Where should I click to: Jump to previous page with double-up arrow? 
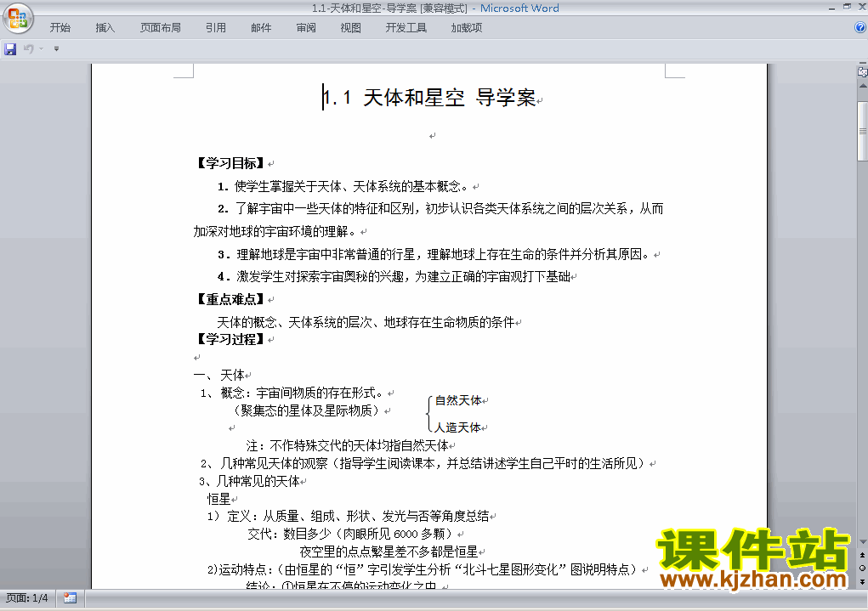[862, 555]
